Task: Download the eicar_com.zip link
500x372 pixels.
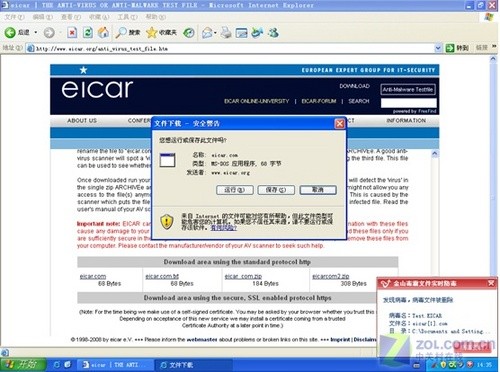Action: coord(243,276)
